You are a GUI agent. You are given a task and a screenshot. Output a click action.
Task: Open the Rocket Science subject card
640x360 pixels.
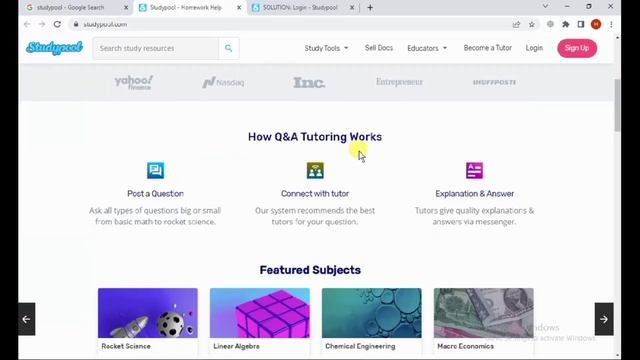[x=148, y=321]
